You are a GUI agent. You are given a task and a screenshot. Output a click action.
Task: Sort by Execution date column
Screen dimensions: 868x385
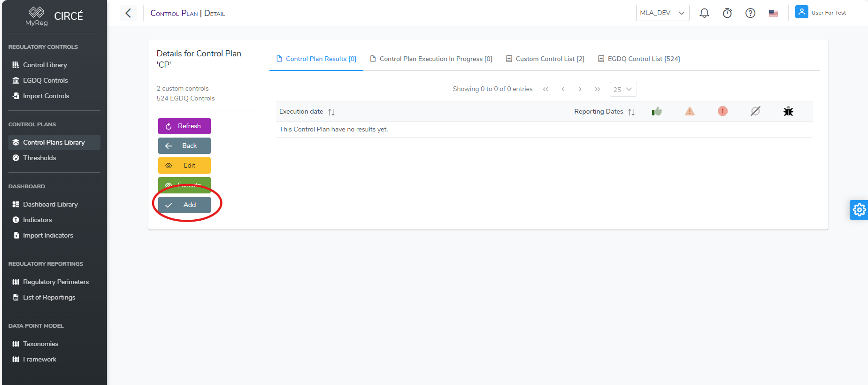tap(331, 112)
